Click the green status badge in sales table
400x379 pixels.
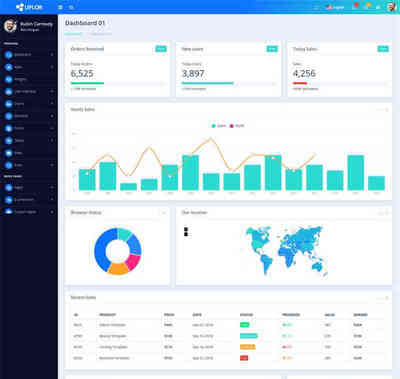coord(245,325)
